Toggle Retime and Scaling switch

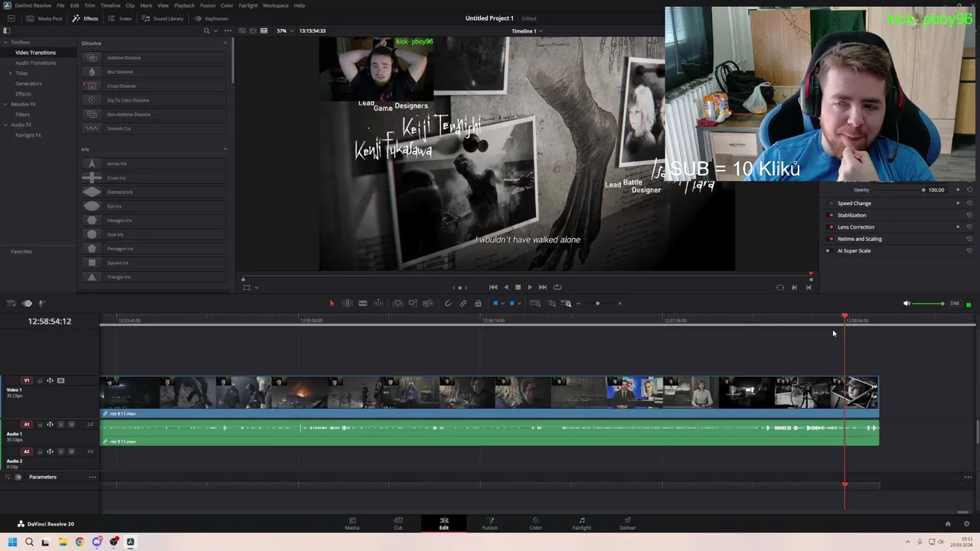click(x=831, y=239)
